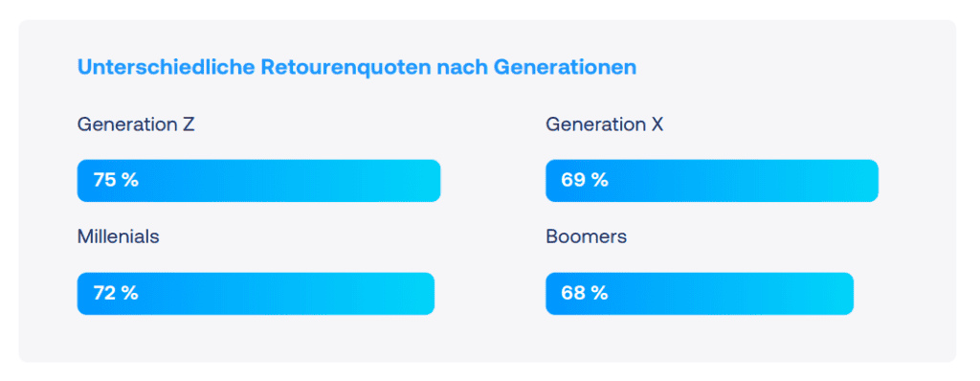Click the letter X in Generation X
Screen dimensions: 980x381
[657, 124]
